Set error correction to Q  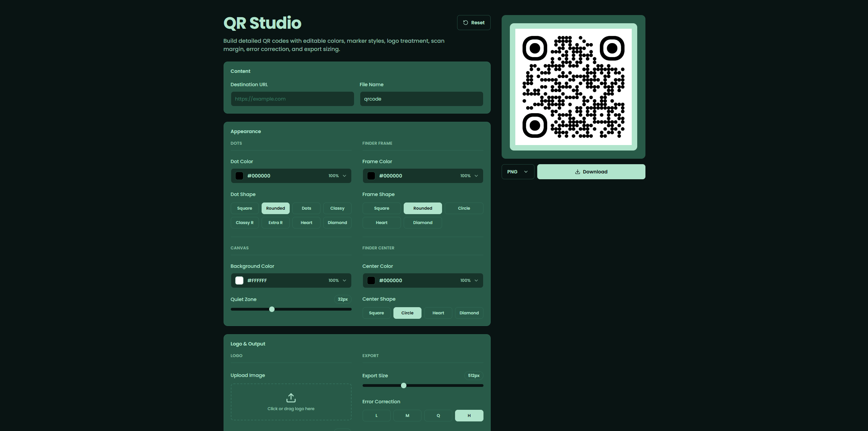[438, 416]
